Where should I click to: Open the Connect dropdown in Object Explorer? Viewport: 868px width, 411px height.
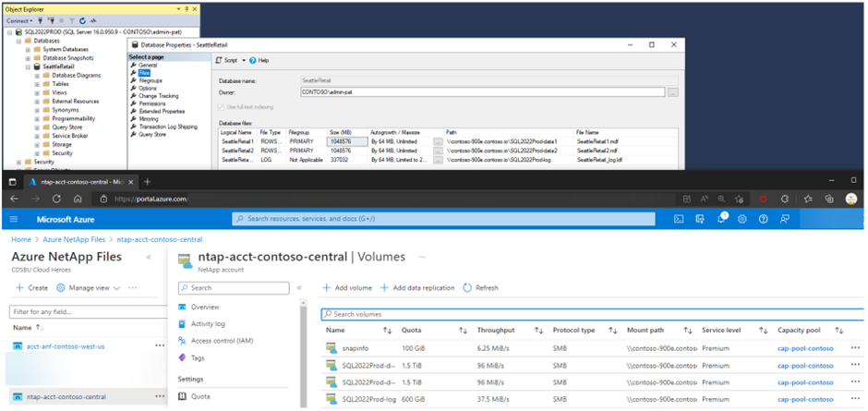[x=19, y=20]
